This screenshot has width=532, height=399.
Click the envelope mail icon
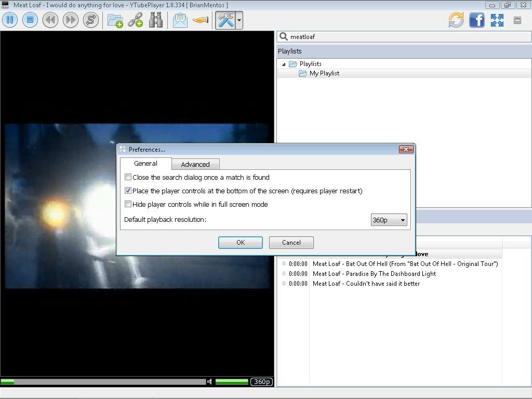[180, 20]
